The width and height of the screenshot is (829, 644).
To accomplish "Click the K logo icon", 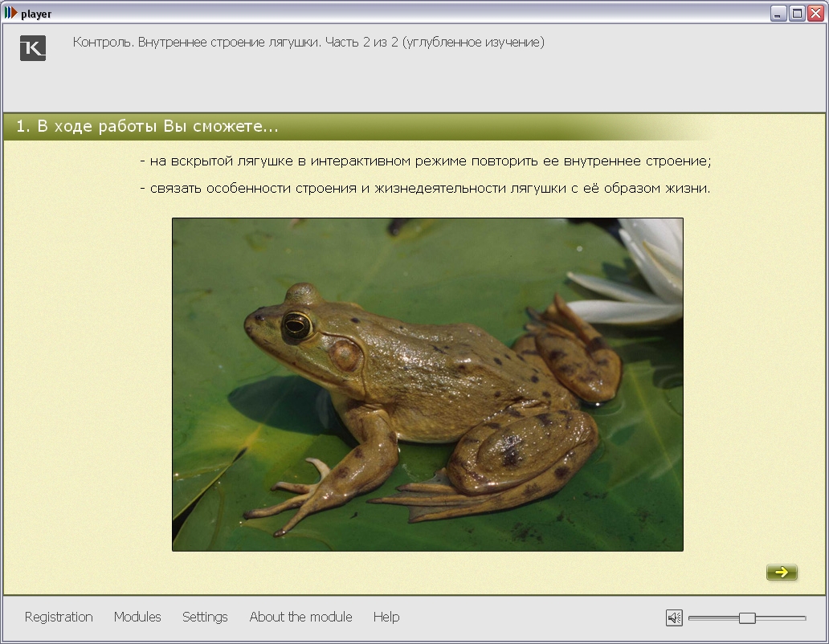I will pyautogui.click(x=33, y=48).
